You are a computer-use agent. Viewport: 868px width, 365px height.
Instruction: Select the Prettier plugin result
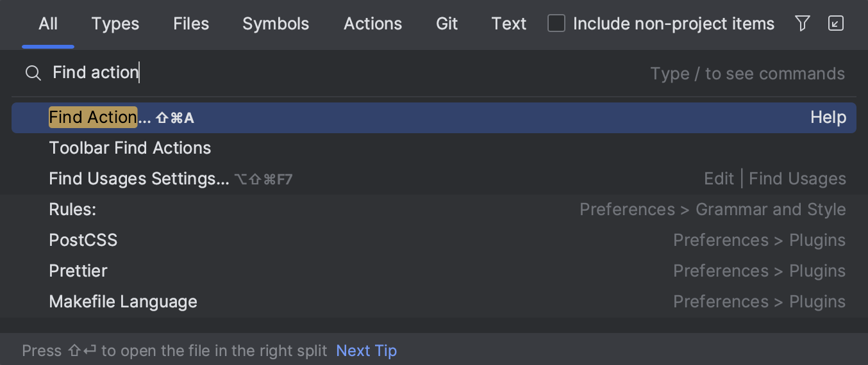[78, 271]
